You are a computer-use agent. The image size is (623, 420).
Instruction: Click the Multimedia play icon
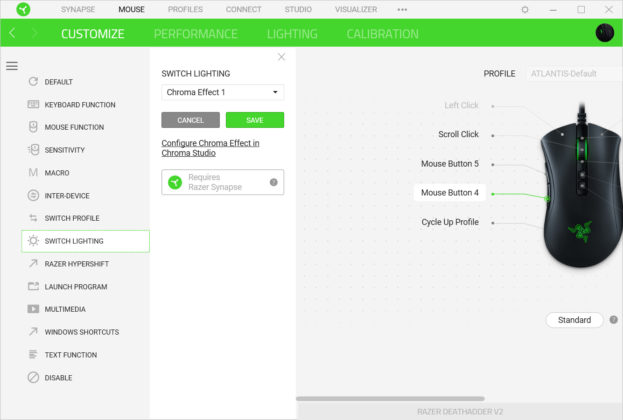click(x=33, y=309)
